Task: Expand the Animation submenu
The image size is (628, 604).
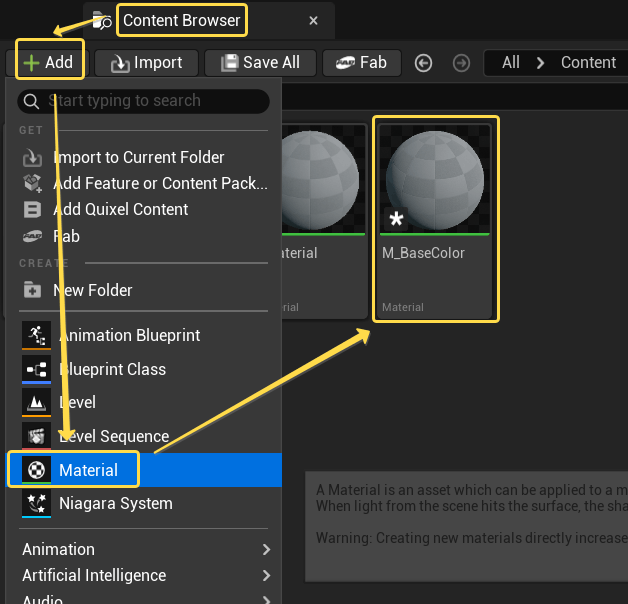Action: coord(144,549)
